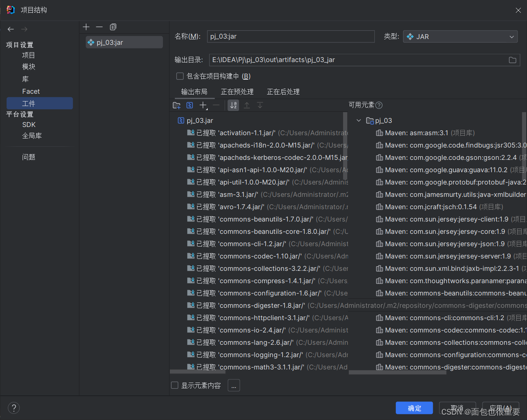The image size is (527, 420).
Task: Open 全局库 platform settings
Action: (32, 136)
